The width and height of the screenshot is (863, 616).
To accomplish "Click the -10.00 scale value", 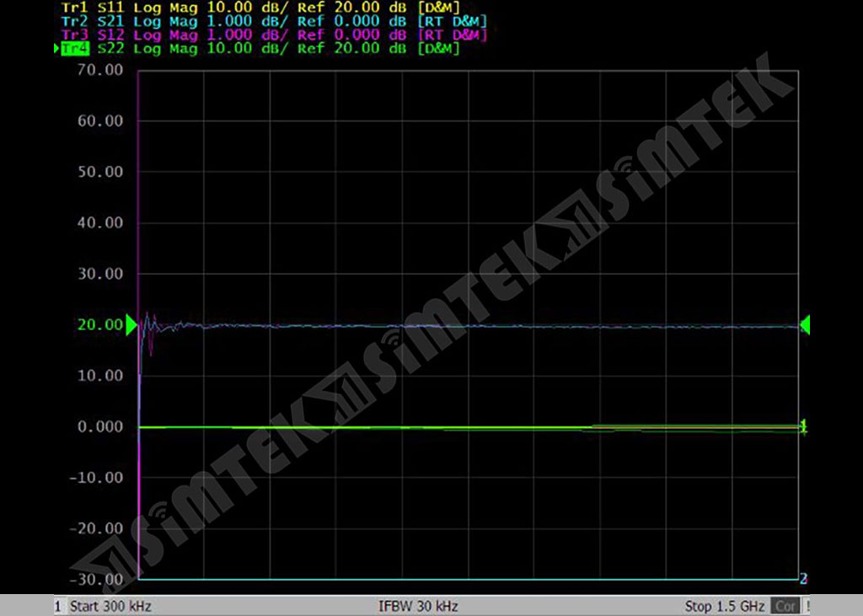I will coord(96,477).
